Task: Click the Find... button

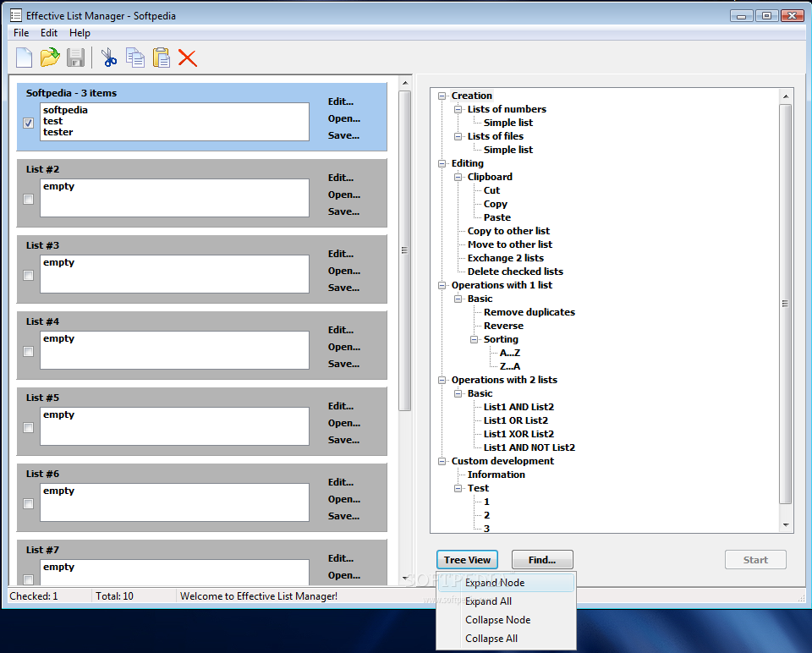Action: (x=542, y=560)
